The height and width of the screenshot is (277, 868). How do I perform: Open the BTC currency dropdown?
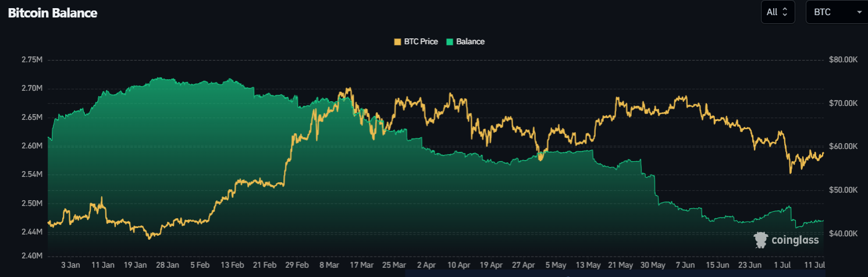(837, 12)
